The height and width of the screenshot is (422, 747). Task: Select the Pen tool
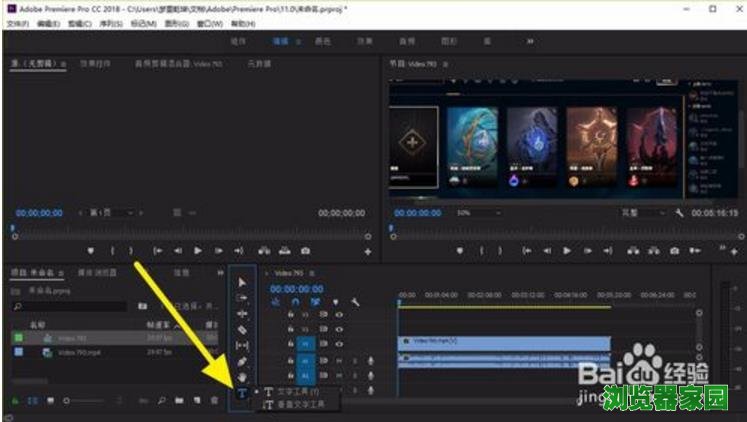click(242, 361)
